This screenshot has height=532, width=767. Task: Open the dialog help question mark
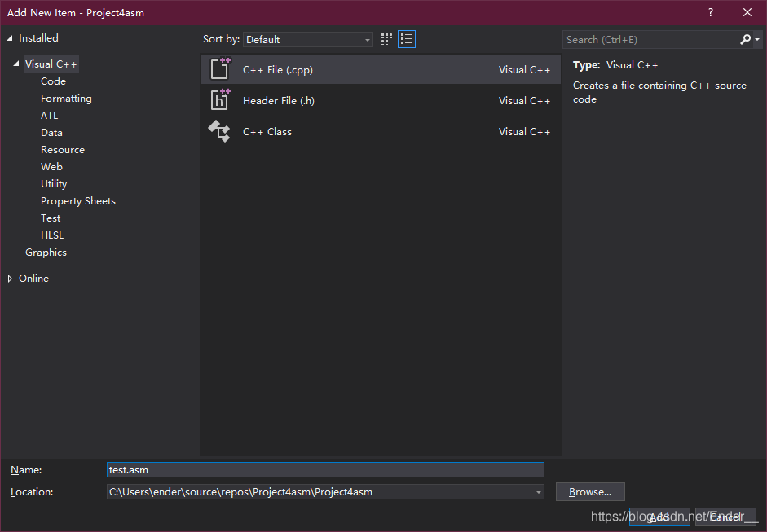(x=710, y=12)
